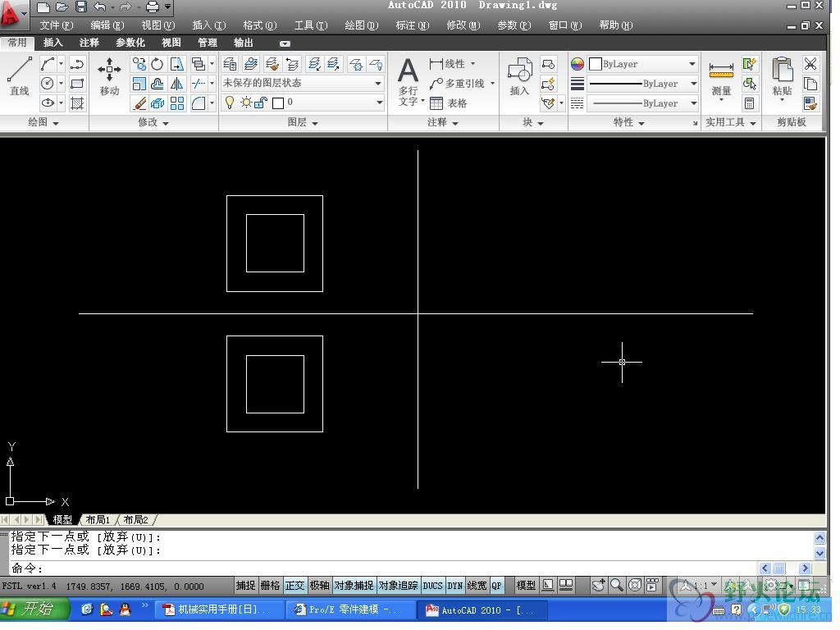Switch to the 参数化 ribbon tab
The image size is (840, 630).
pyautogui.click(x=130, y=43)
